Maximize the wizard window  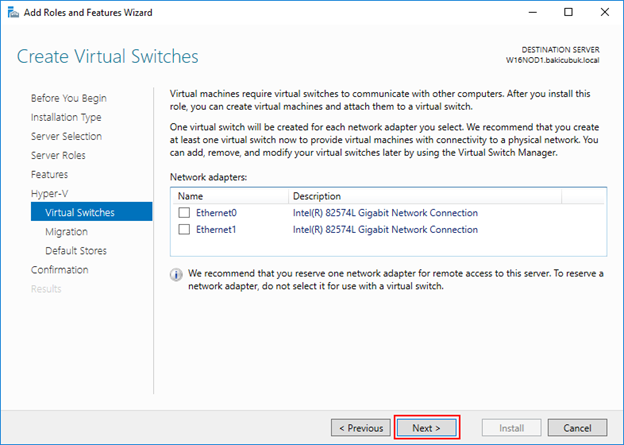point(568,12)
